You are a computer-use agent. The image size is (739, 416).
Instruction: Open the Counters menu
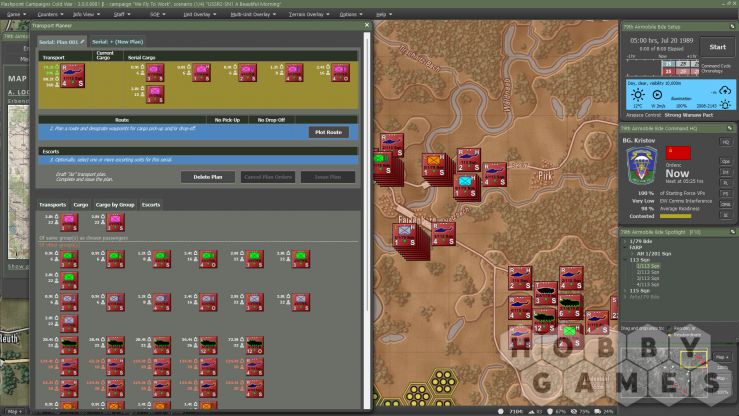(x=50, y=14)
